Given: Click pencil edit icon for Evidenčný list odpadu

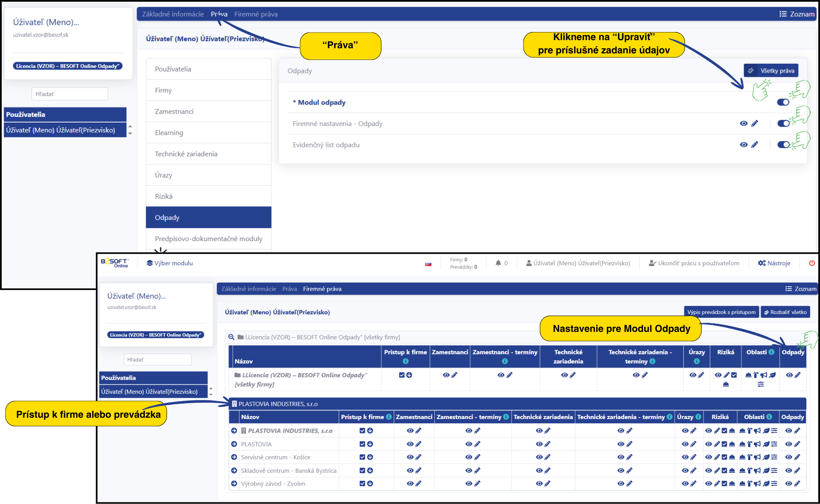Looking at the screenshot, I should [x=755, y=145].
